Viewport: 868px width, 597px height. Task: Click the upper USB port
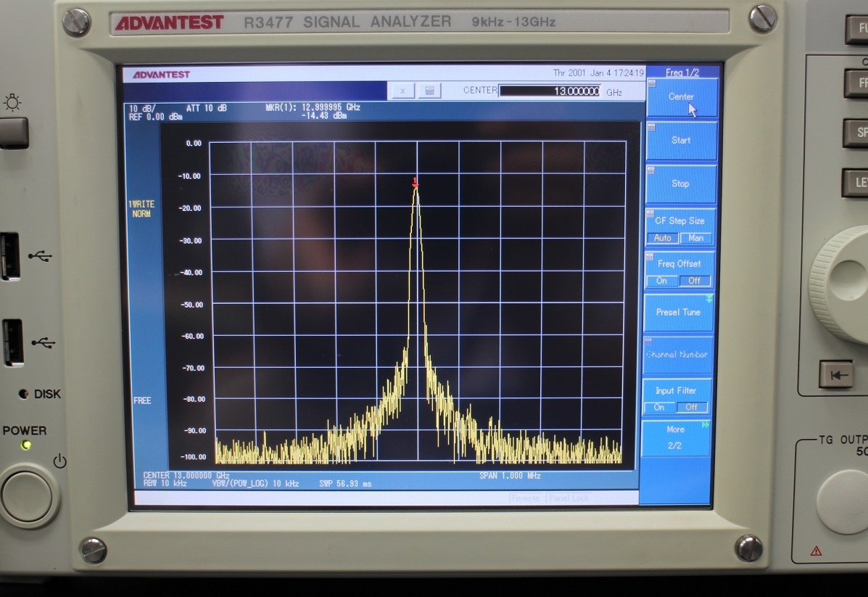tap(10, 256)
